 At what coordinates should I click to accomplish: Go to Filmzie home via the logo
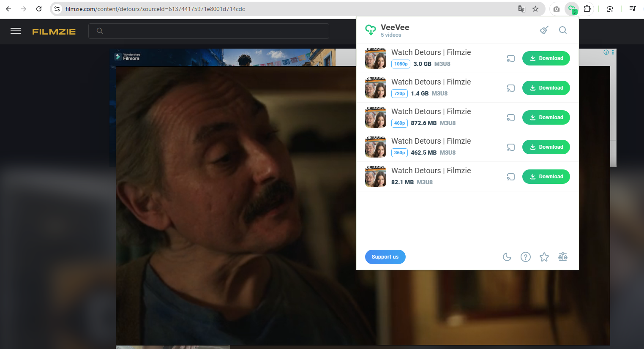(54, 31)
